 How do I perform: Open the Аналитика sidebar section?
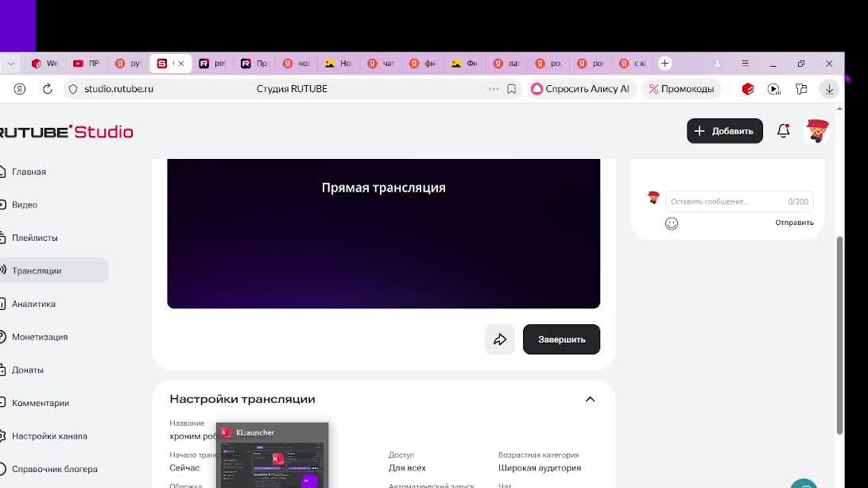click(33, 304)
